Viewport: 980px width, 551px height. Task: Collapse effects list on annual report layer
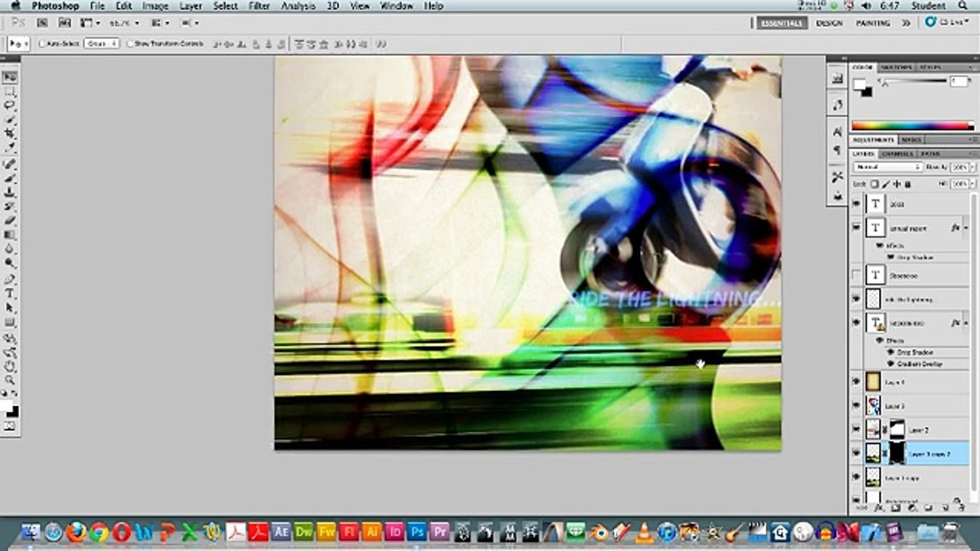966,227
